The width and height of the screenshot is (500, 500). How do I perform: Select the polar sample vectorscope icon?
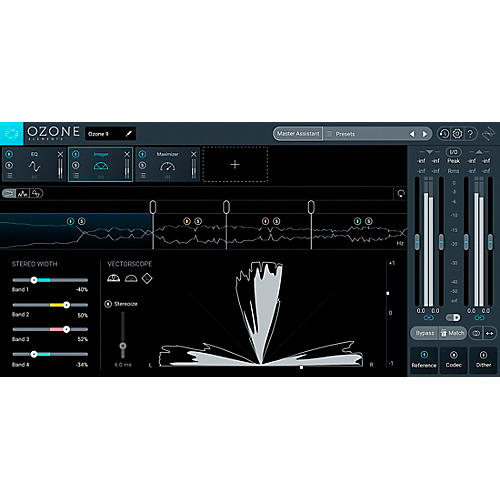click(114, 278)
